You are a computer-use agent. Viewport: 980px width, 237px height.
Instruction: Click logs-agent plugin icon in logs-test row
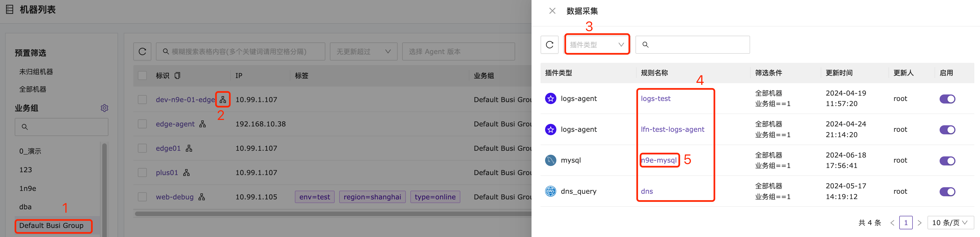point(550,98)
